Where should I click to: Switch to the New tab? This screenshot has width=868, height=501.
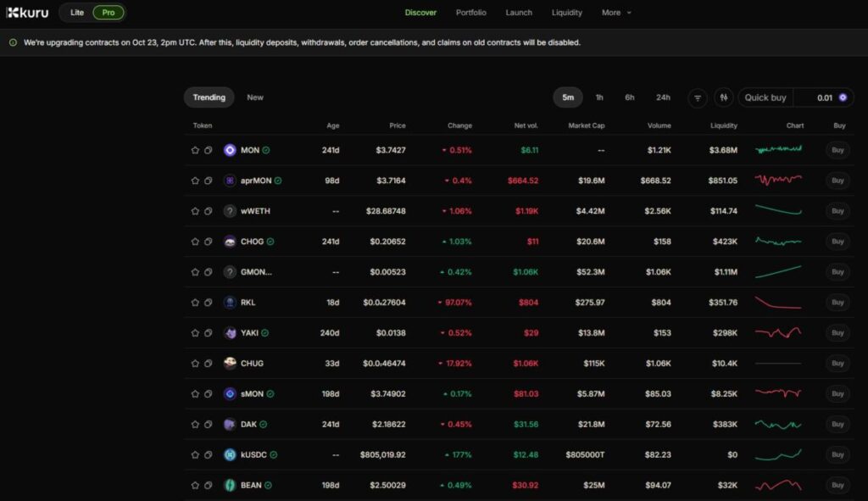click(x=255, y=97)
